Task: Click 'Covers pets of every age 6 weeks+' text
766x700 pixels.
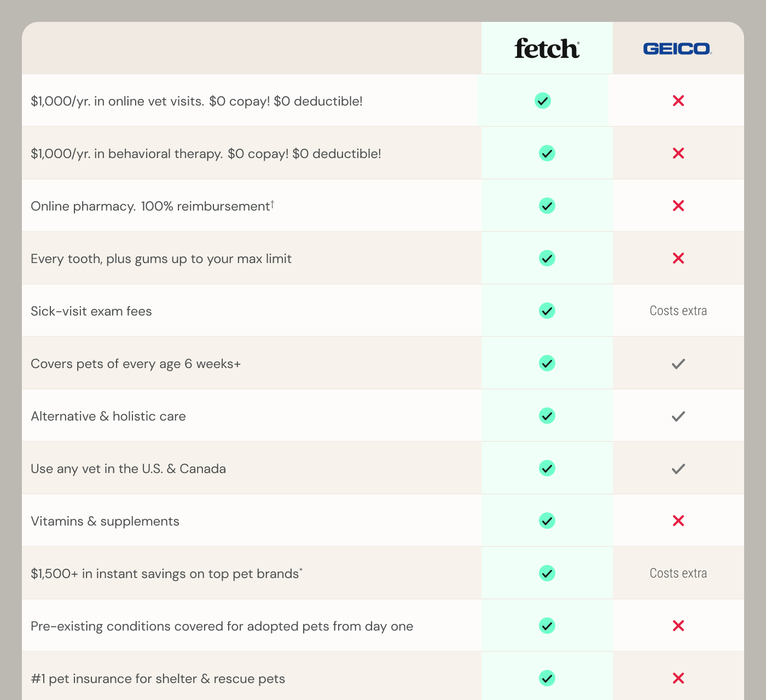Action: tap(136, 364)
